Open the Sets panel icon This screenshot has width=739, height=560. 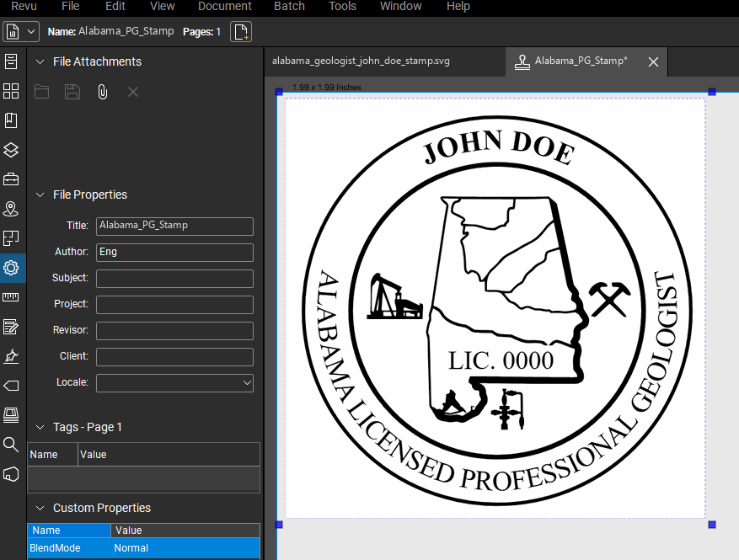coord(11,415)
